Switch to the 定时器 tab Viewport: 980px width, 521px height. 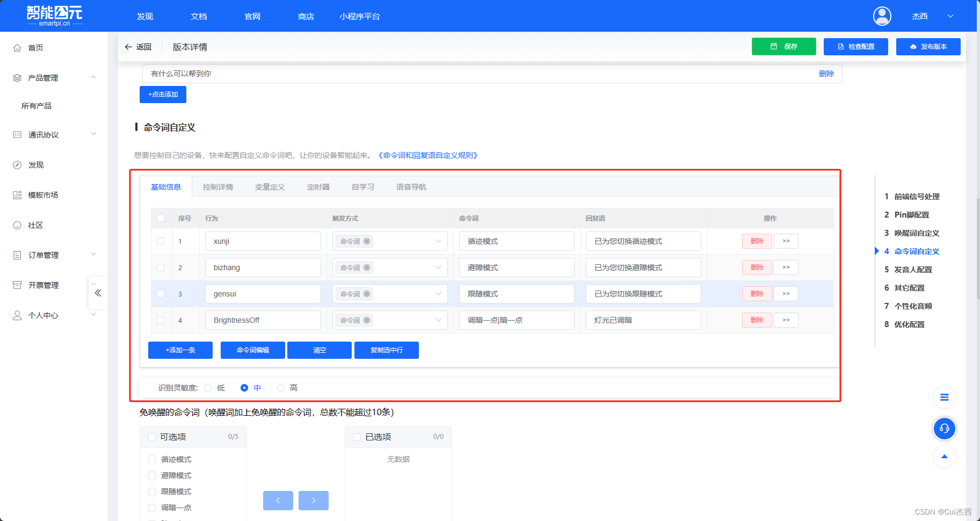(x=318, y=187)
